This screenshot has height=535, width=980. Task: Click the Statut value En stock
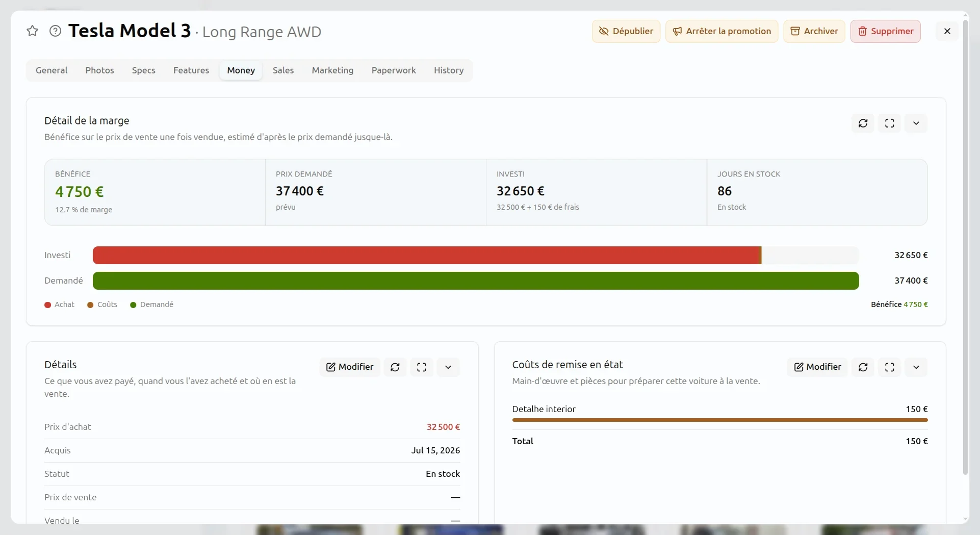click(x=443, y=474)
